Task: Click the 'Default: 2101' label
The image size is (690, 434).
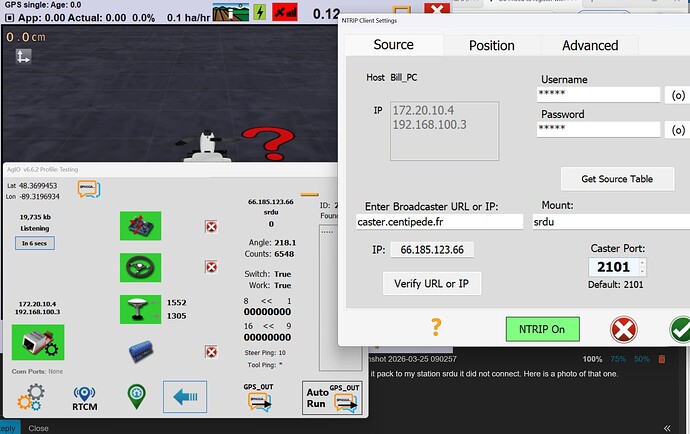Action: pyautogui.click(x=616, y=284)
